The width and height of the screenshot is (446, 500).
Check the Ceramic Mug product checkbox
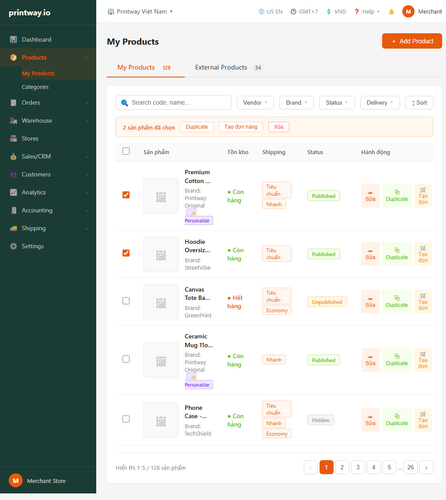tap(126, 359)
